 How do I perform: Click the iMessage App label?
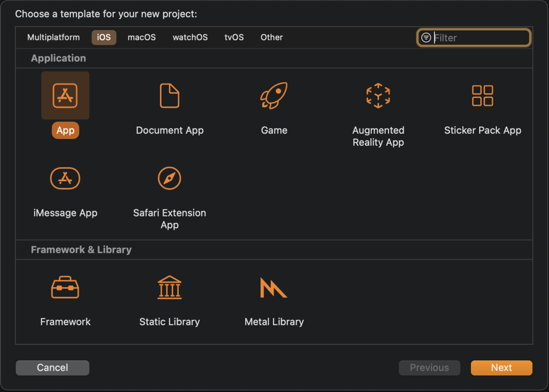[65, 213]
